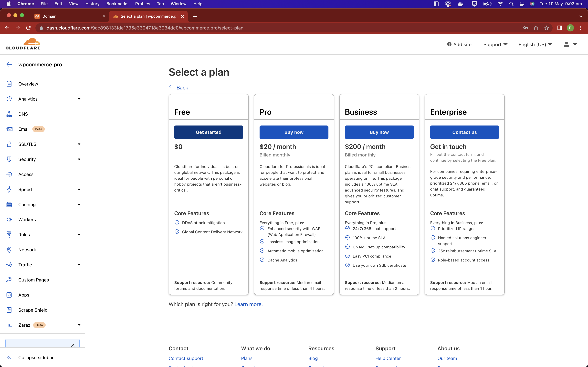Click the Network location pin icon
Viewport: 588px width, 367px height.
point(9,250)
